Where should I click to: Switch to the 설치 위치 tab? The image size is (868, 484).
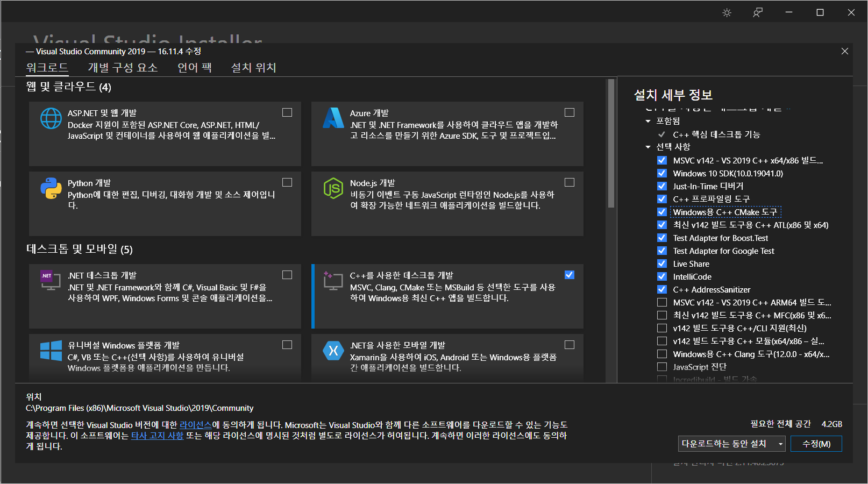(x=253, y=68)
